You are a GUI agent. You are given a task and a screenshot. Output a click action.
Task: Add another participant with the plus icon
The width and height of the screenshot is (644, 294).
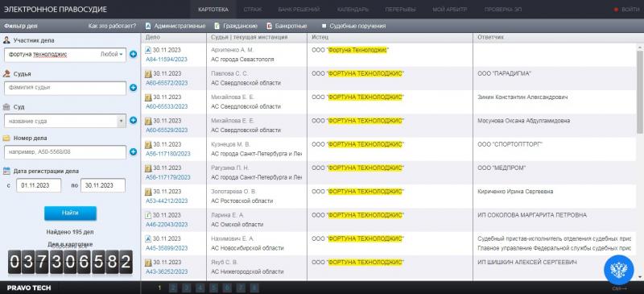point(133,54)
